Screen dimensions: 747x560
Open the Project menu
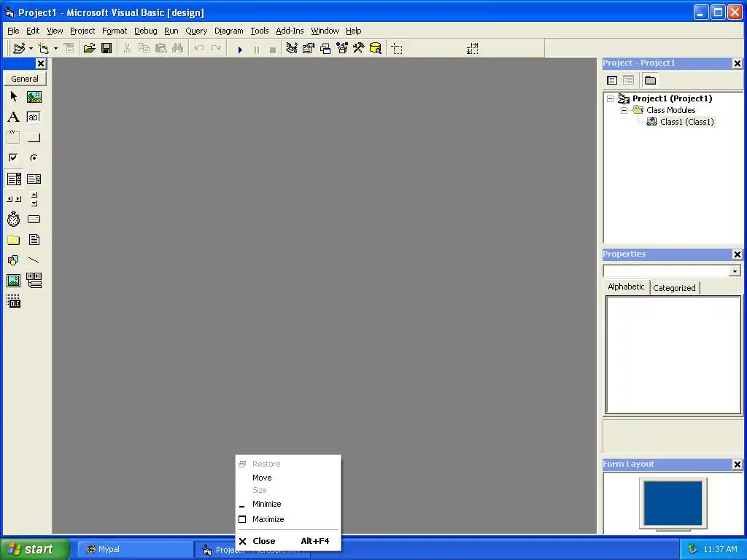82,31
